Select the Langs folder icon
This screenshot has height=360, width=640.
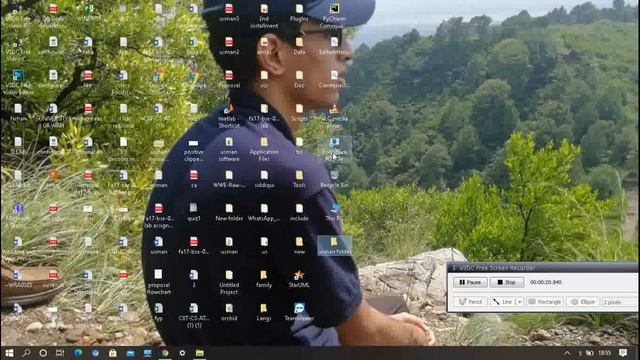pyautogui.click(x=264, y=313)
